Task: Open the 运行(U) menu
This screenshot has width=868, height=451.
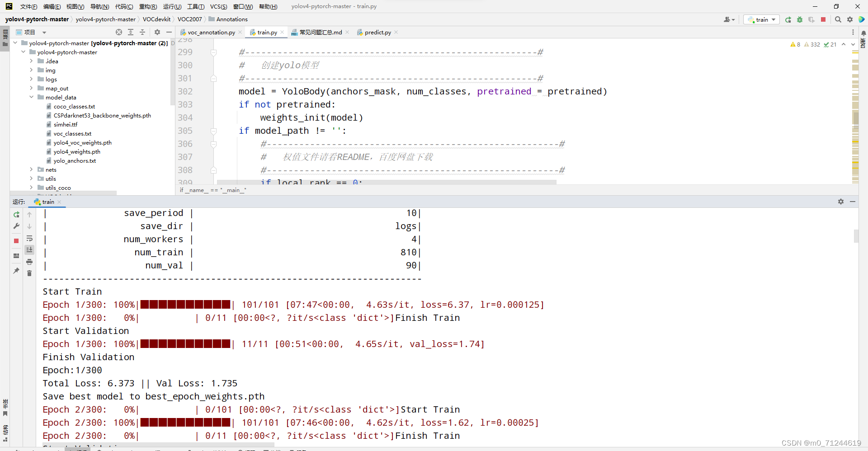Action: pos(172,6)
